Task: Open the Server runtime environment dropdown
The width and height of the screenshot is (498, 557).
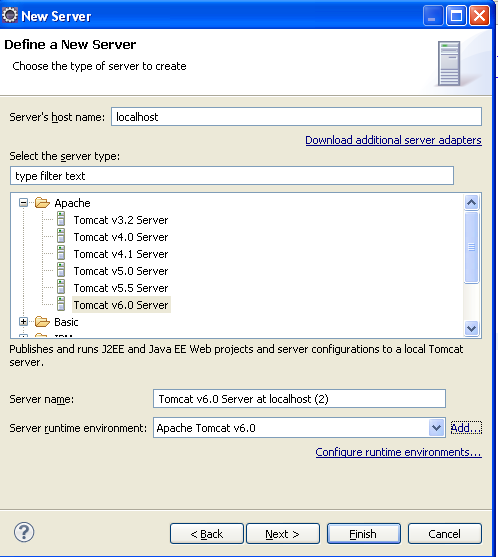Action: 436,428
